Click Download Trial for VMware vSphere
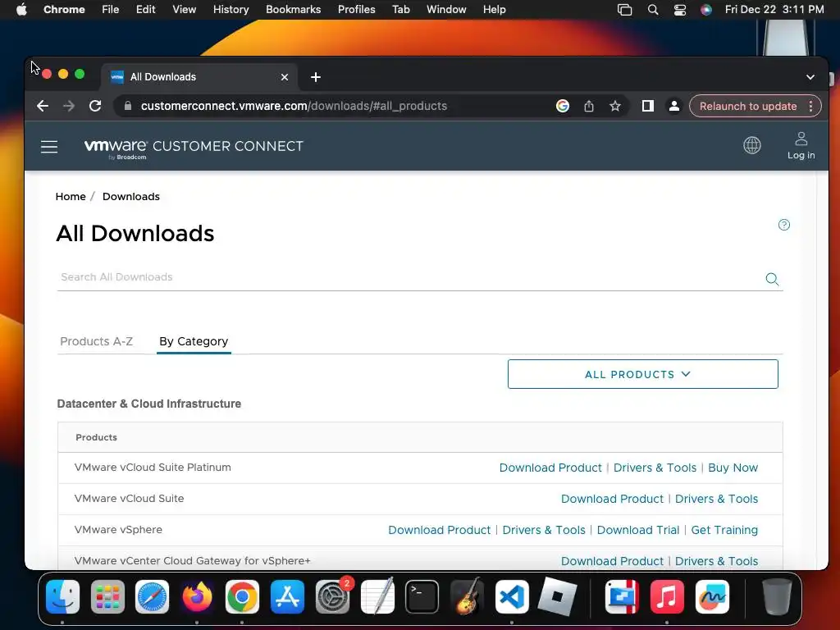The image size is (840, 630). 637,530
